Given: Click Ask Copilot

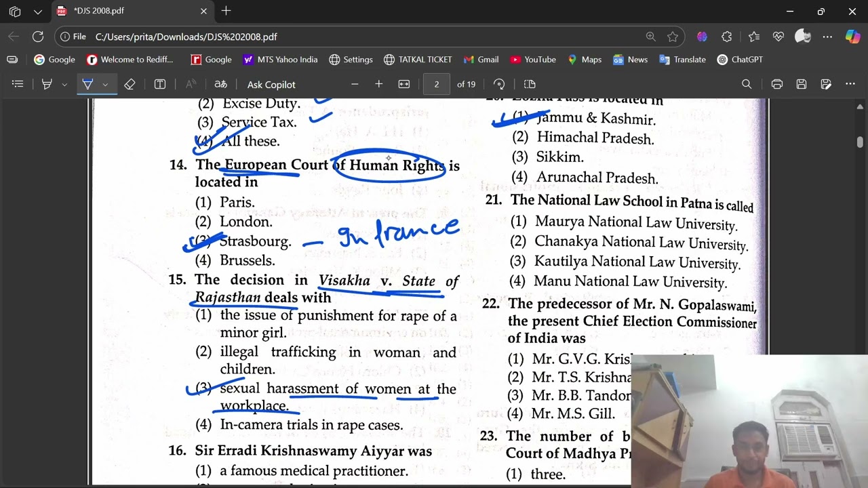Looking at the screenshot, I should coord(271,84).
